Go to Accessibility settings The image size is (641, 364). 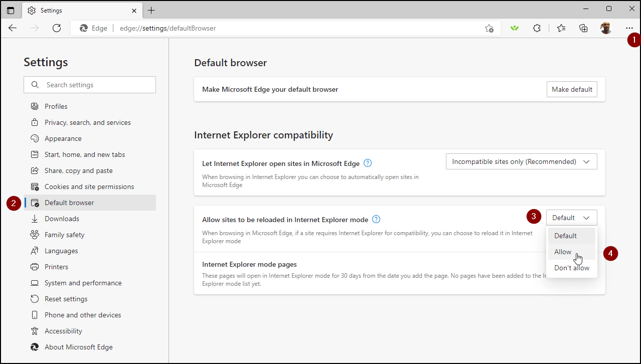[x=90, y=331]
